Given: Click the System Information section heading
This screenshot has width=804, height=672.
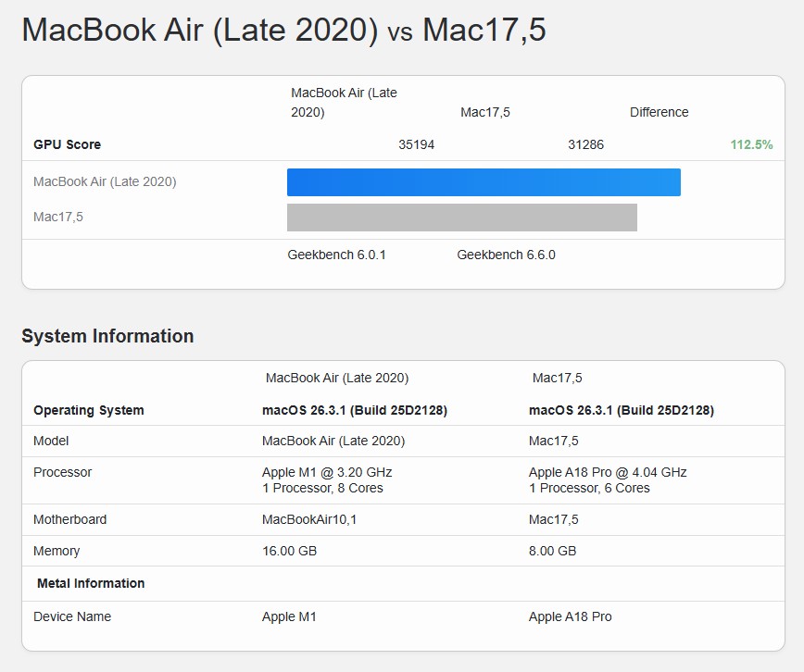Looking at the screenshot, I should [108, 336].
